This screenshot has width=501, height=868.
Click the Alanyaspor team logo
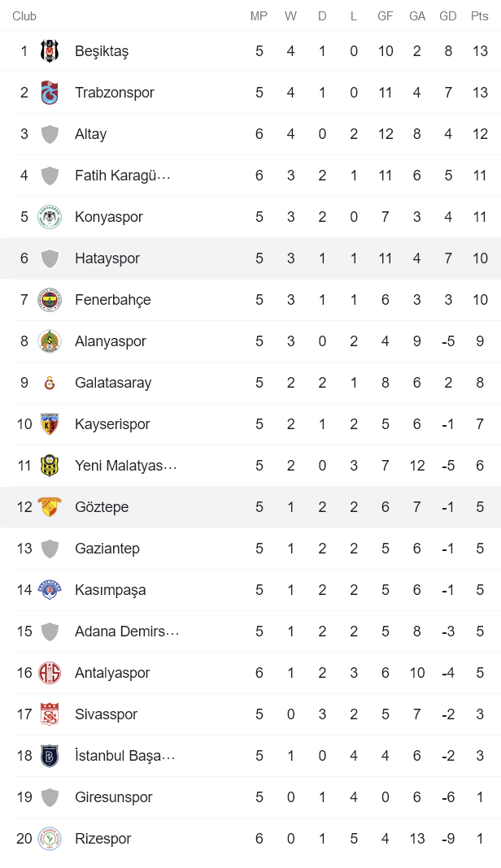click(50, 341)
